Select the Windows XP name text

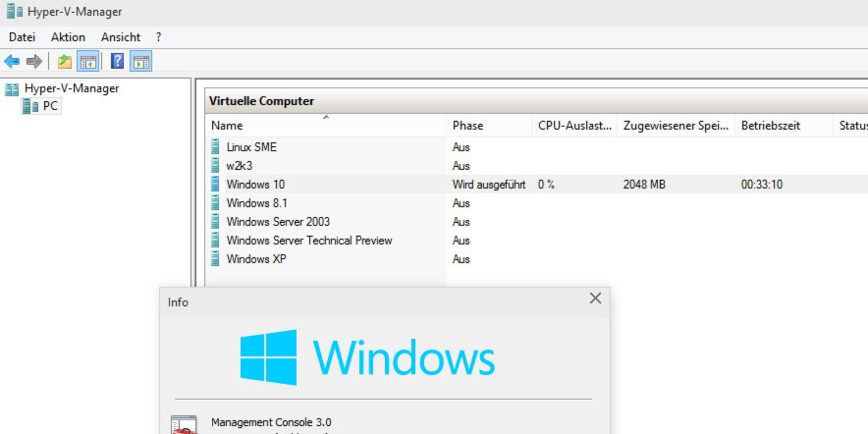tap(256, 259)
